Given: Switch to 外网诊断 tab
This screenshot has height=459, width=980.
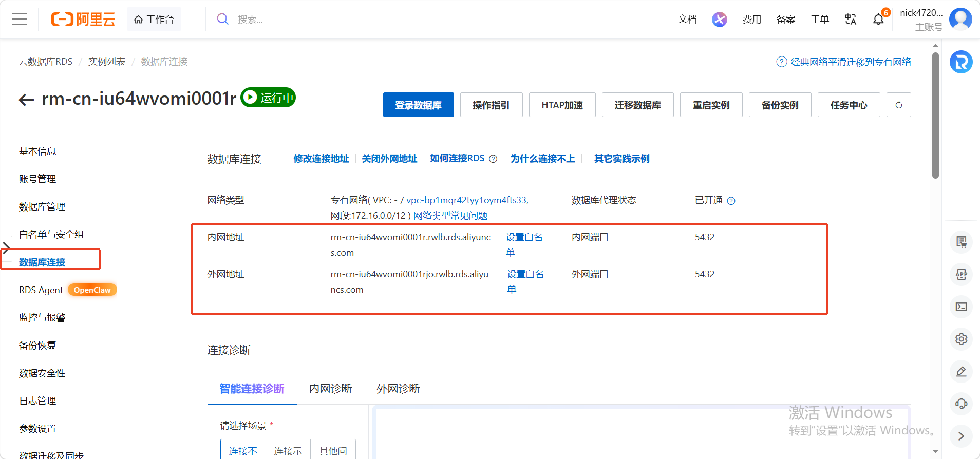Looking at the screenshot, I should point(398,389).
